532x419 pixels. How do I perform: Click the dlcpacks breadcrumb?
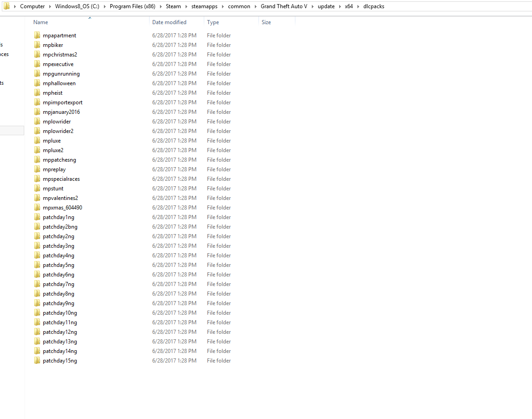(373, 6)
